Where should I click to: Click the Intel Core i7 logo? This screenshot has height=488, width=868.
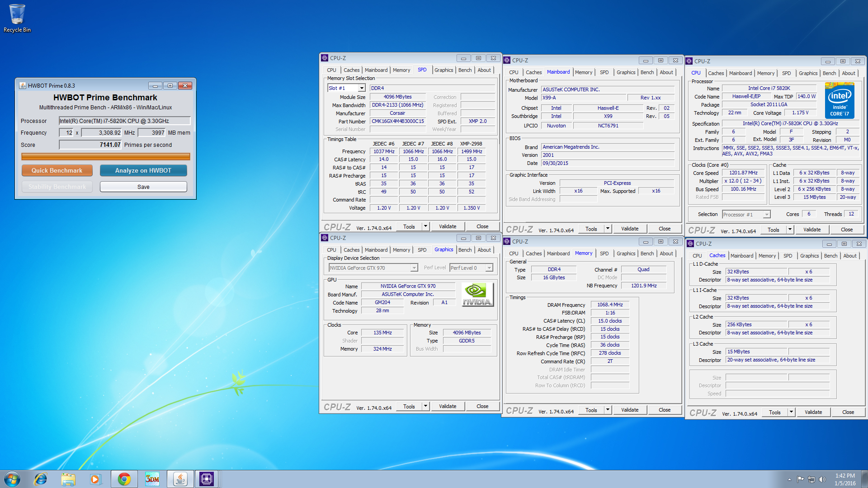pyautogui.click(x=840, y=100)
